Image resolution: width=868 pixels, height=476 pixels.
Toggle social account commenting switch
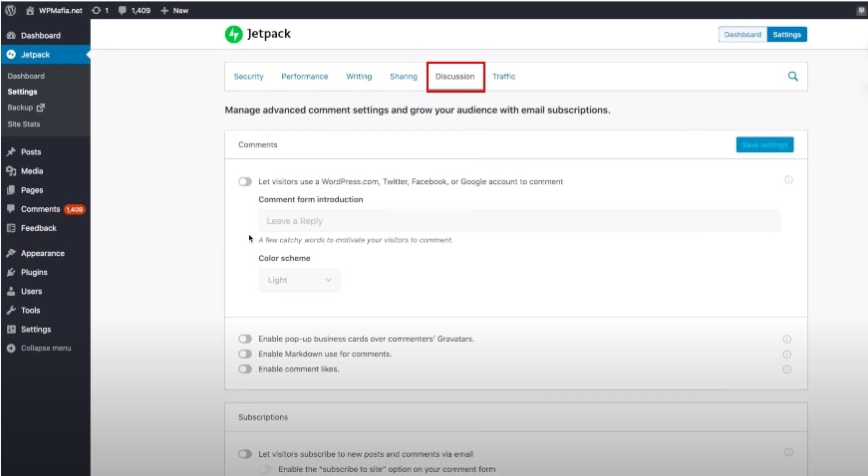pyautogui.click(x=245, y=181)
